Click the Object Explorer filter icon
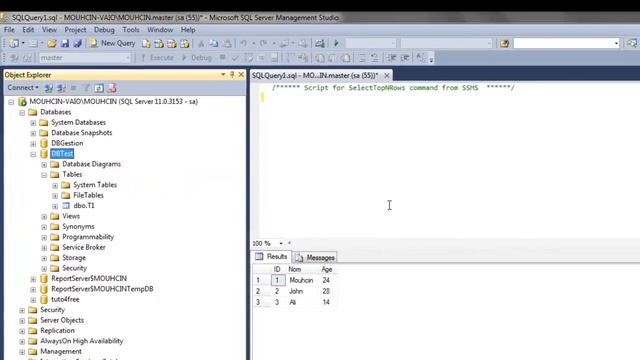Viewport: 640px width, 360px height. point(87,88)
